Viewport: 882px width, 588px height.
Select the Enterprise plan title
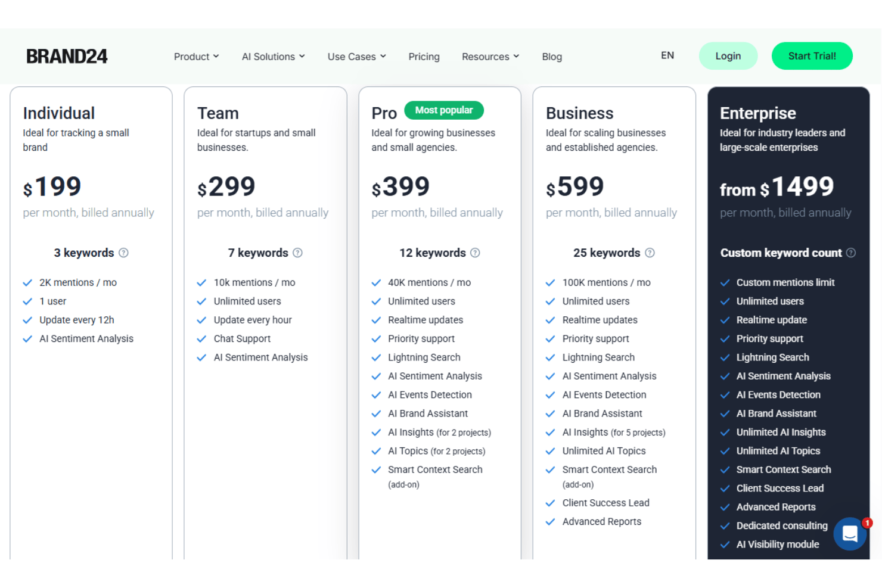(758, 113)
